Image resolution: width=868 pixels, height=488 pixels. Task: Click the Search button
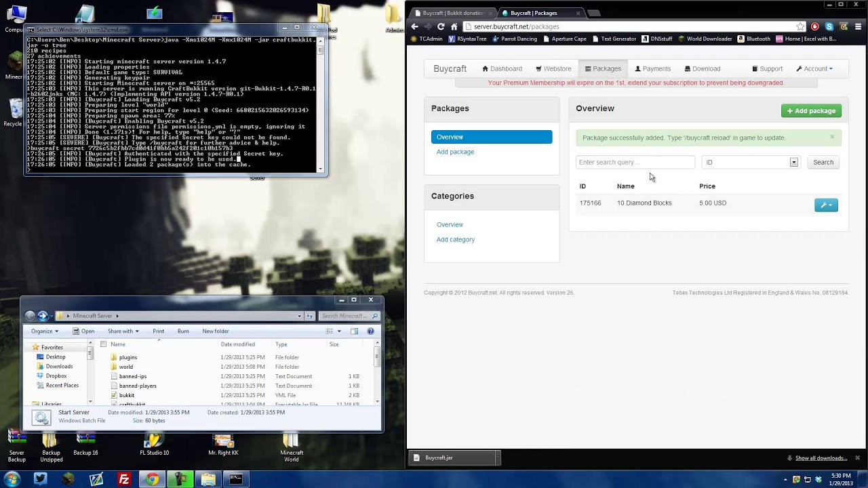[823, 162]
